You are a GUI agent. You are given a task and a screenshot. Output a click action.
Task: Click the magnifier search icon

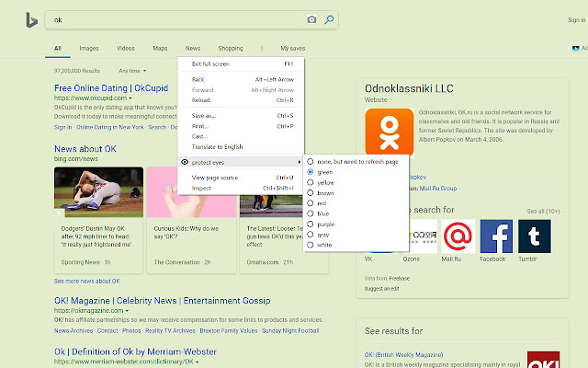[329, 19]
